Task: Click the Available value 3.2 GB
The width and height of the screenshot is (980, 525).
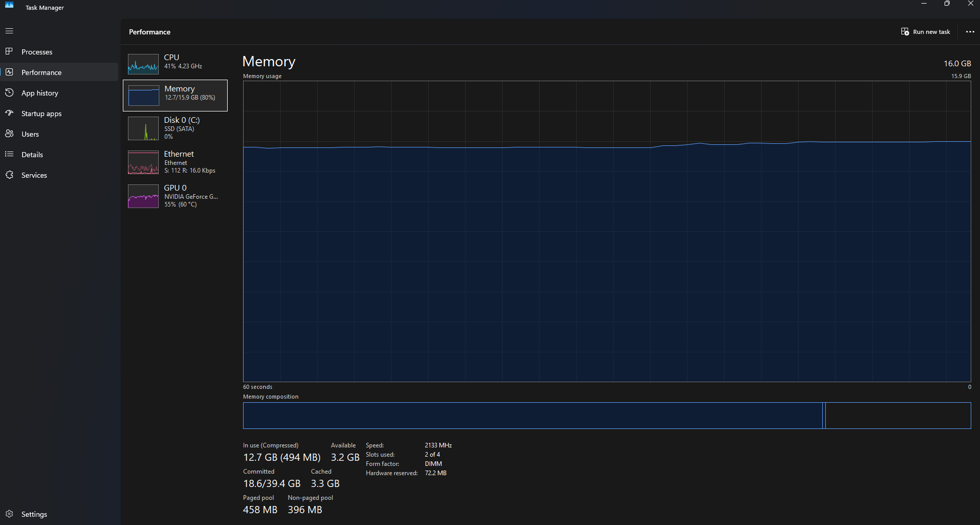Action: click(345, 457)
